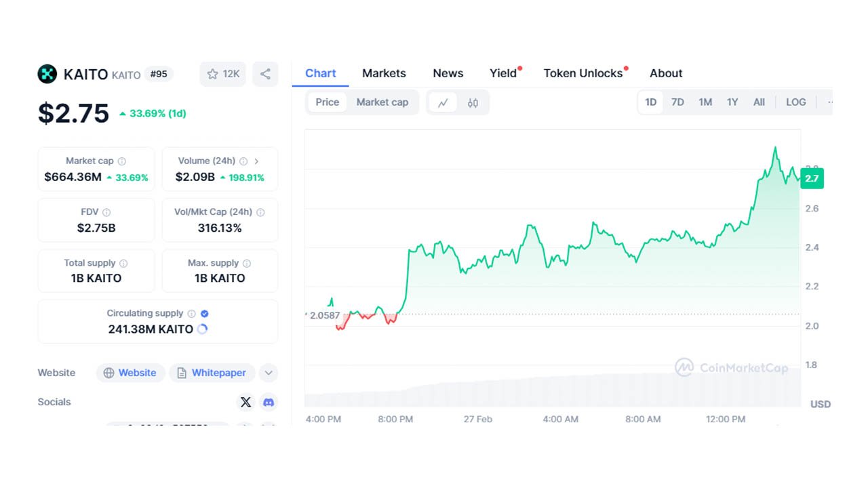Enable LOG scale on chart
Image resolution: width=868 pixels, height=488 pixels.
click(795, 102)
